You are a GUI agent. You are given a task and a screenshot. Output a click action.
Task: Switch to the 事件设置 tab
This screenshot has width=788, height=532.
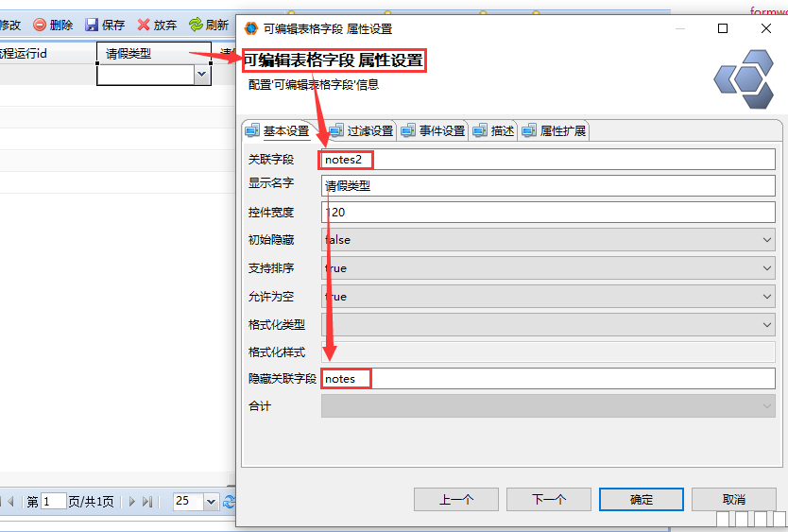coord(433,131)
